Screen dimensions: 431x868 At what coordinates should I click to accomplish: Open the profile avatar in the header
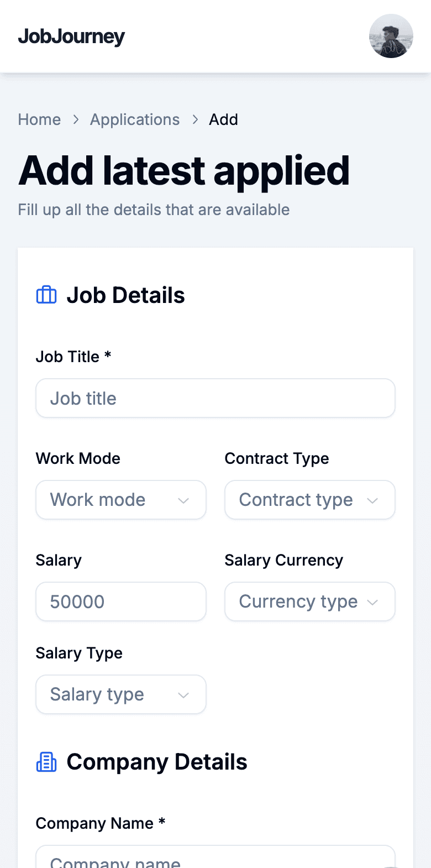click(x=391, y=36)
